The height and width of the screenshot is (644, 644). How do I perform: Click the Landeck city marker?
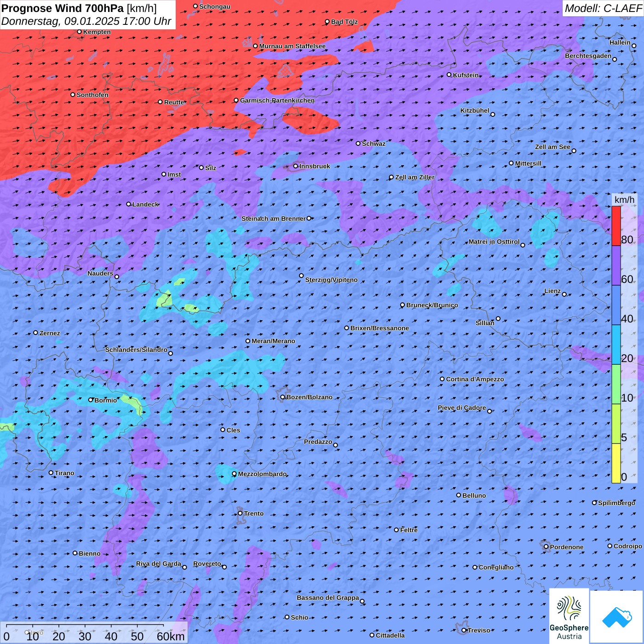coord(129,204)
